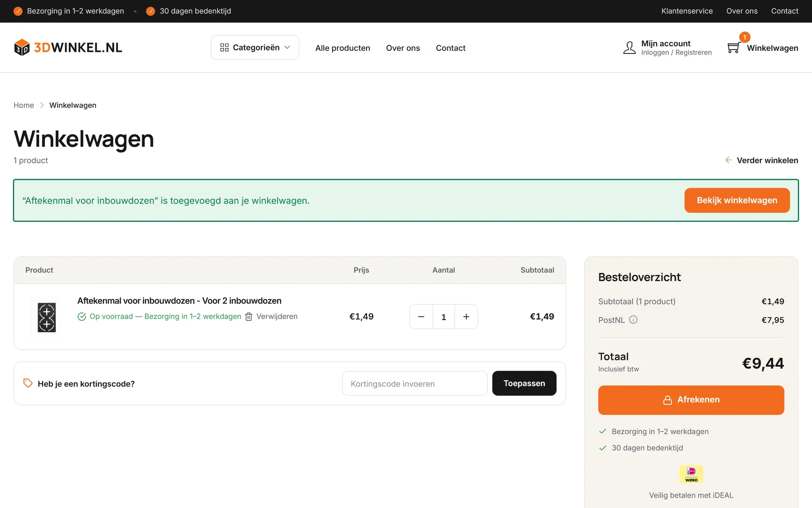Screen dimensions: 812x508
Task: Click the Subtotaal column header
Action: [x=537, y=270]
